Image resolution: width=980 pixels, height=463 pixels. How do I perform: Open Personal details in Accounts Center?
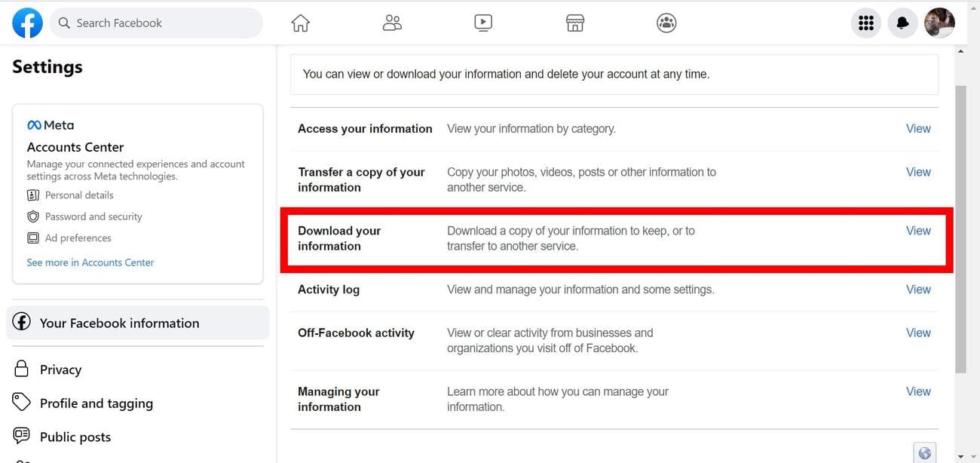79,195
